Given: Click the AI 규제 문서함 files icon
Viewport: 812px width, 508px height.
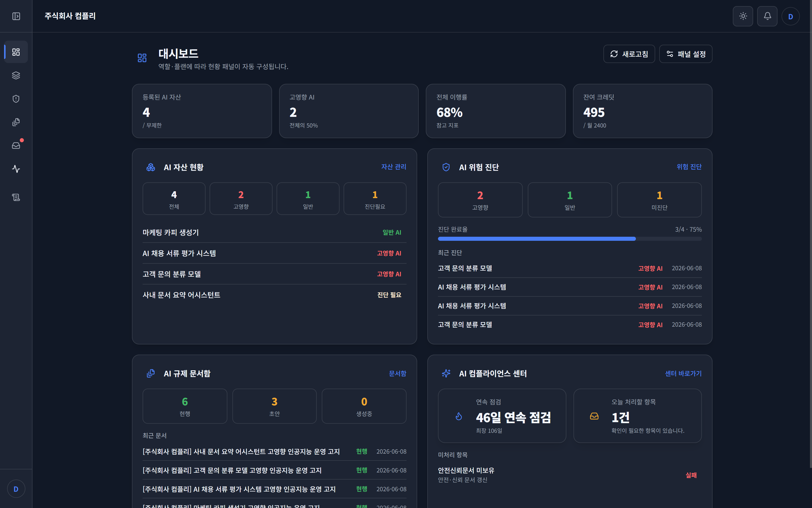Looking at the screenshot, I should pyautogui.click(x=151, y=373).
